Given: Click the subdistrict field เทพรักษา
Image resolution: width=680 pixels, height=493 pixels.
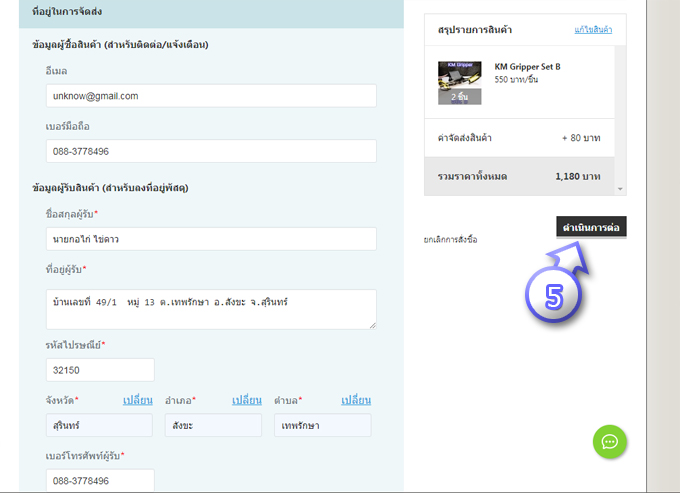Looking at the screenshot, I should [x=323, y=425].
